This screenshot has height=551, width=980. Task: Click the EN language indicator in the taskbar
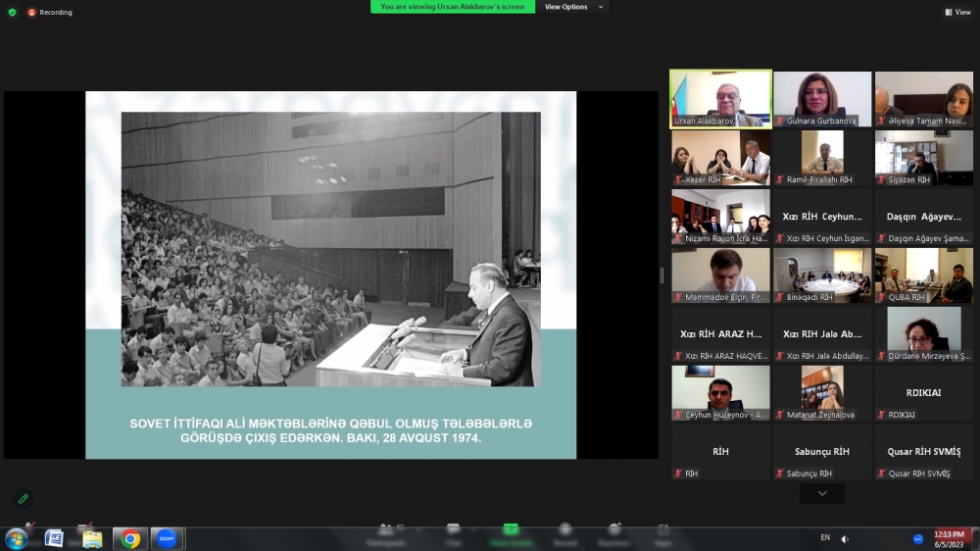825,537
